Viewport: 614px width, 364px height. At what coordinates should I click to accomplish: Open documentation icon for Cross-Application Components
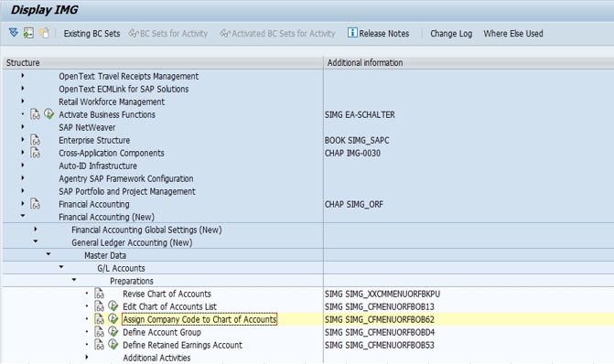[x=36, y=153]
